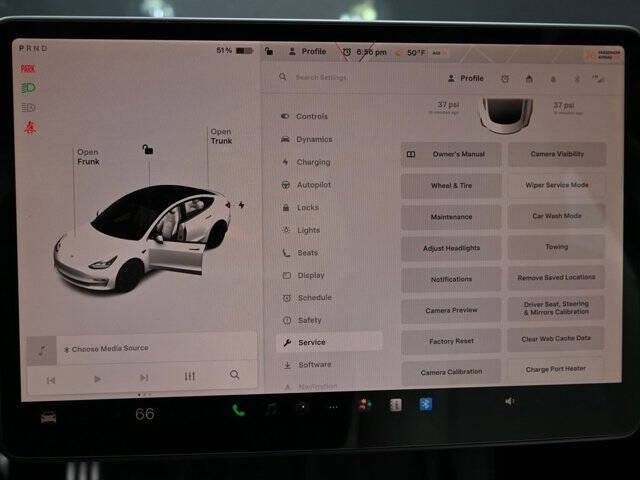This screenshot has width=640, height=480.
Task: Tap Driver Seat, Steering & Mirrors Calibration
Action: pyautogui.click(x=556, y=308)
